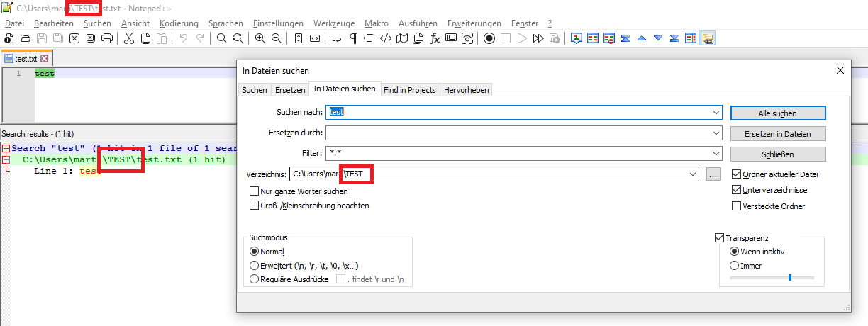
Task: Uncheck Unterverzeichnisse option
Action: pyautogui.click(x=736, y=190)
